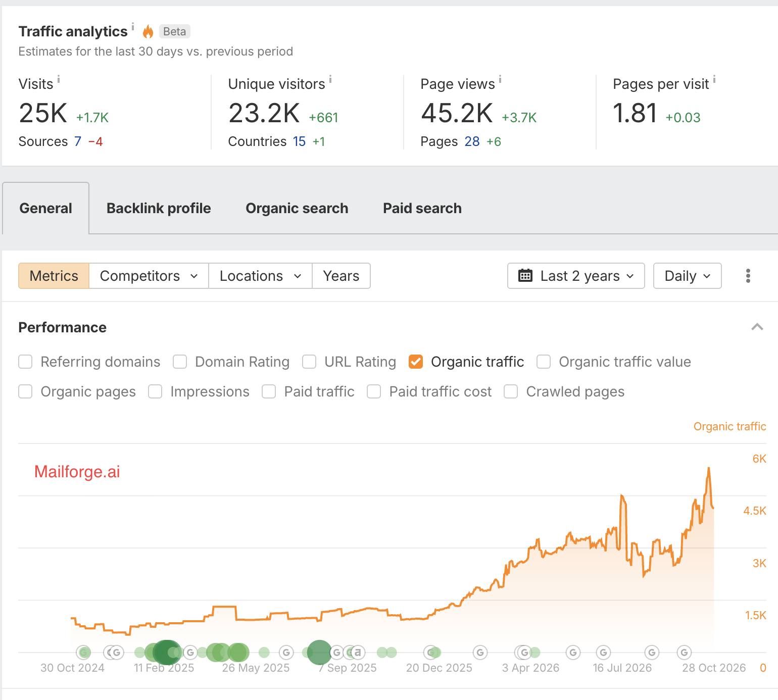
Task: Toggle the Organic pages checkbox
Action: coord(25,391)
